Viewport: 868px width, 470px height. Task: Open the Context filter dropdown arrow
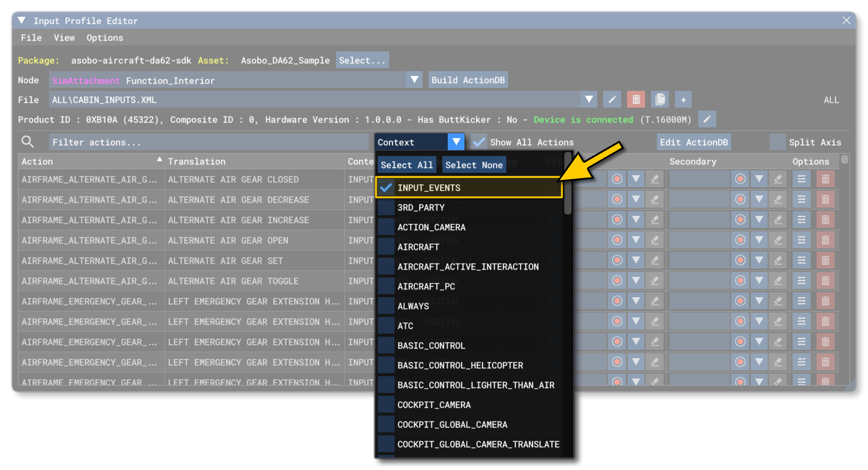click(x=456, y=142)
